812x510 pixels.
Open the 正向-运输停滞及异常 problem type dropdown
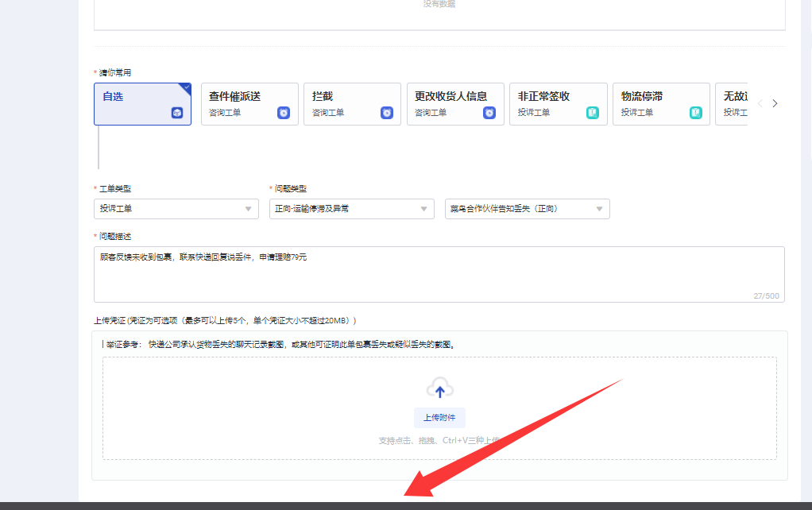pyautogui.click(x=352, y=209)
